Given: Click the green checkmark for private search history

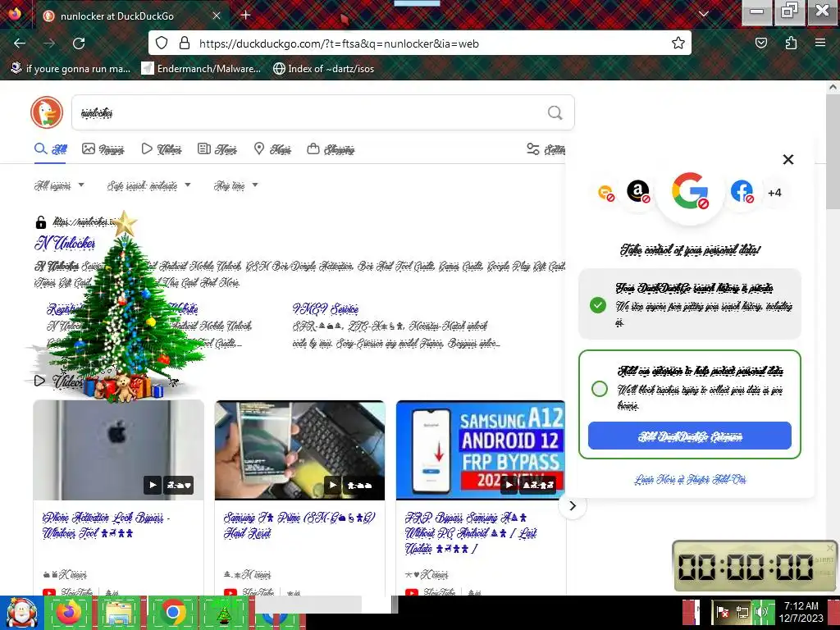Looking at the screenshot, I should click(598, 305).
